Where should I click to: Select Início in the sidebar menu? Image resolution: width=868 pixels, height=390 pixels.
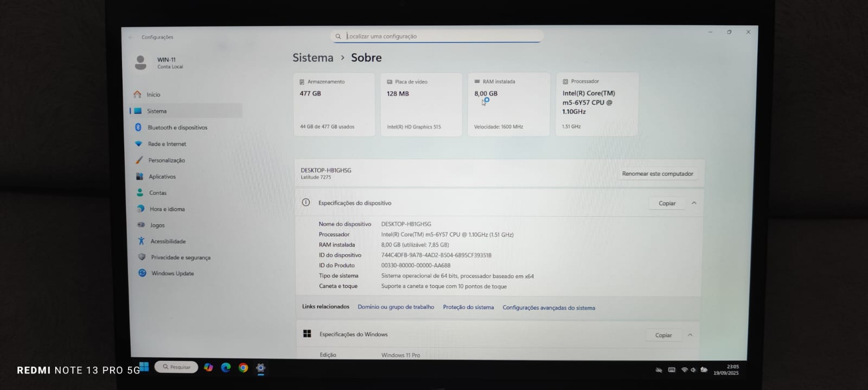153,95
